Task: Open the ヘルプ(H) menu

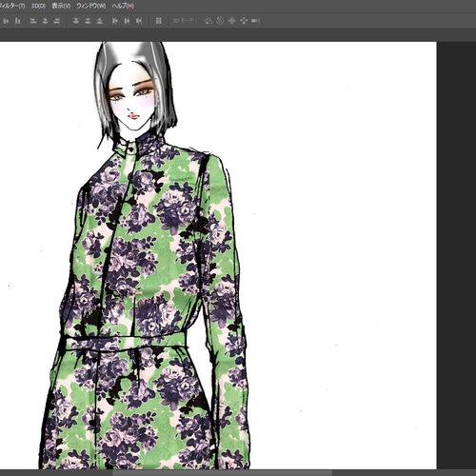Action: pyautogui.click(x=123, y=6)
